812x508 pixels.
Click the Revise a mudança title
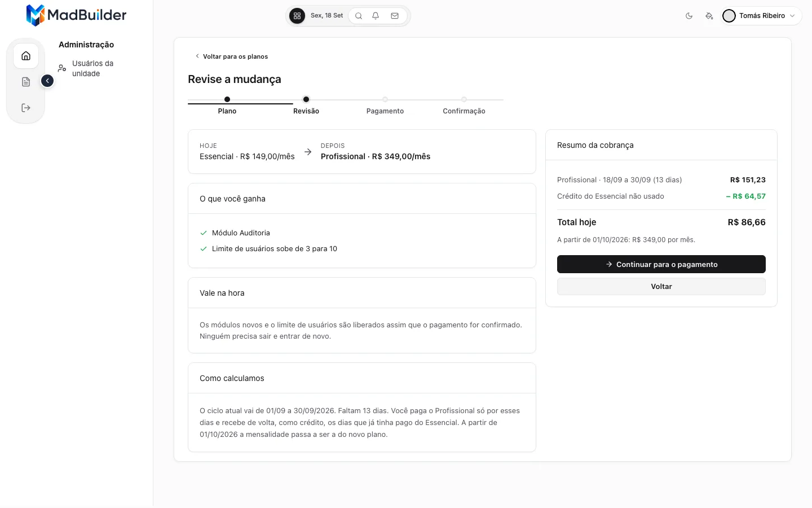[235, 80]
